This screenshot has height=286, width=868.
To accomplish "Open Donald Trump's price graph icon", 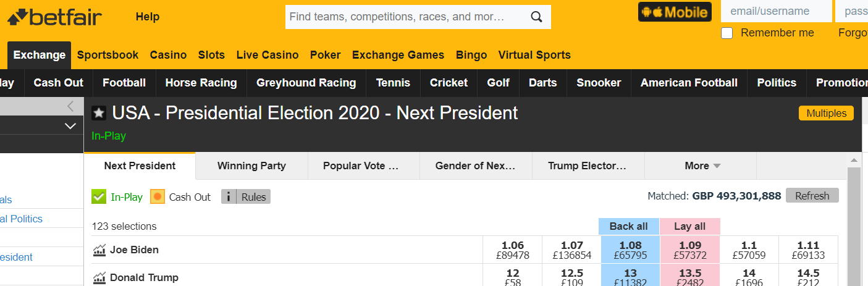I will (99, 278).
